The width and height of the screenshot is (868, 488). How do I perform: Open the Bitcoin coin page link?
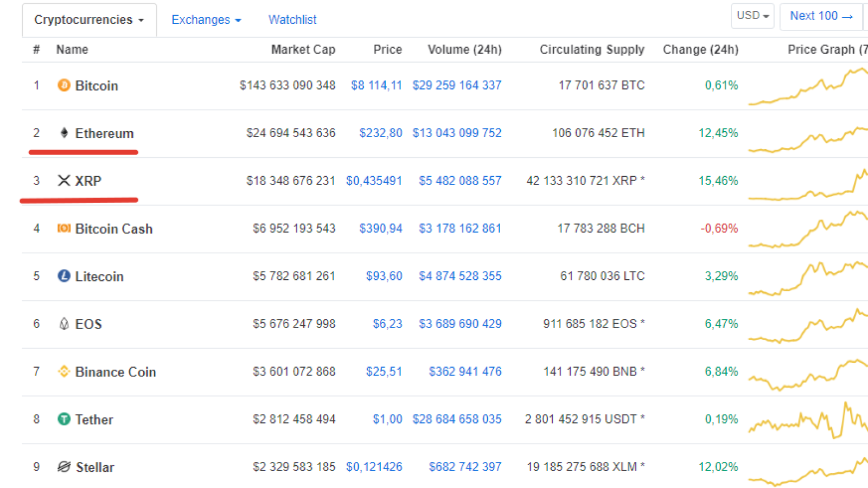(97, 86)
